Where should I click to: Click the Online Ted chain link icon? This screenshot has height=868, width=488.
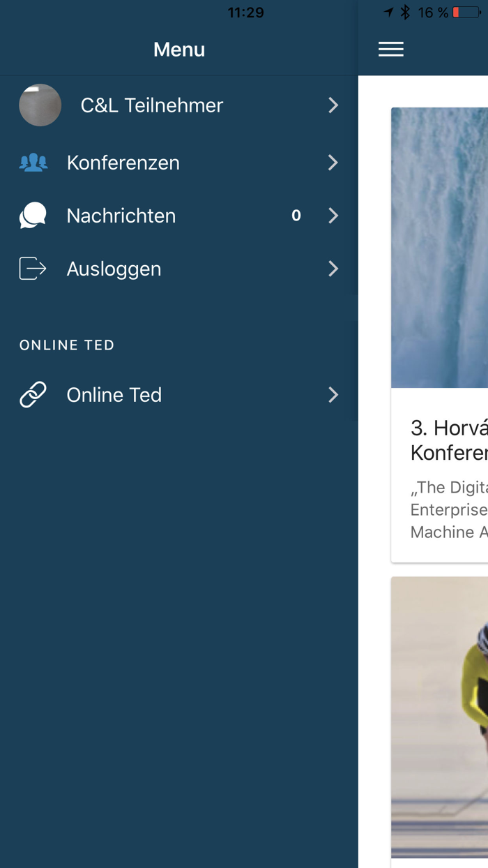pyautogui.click(x=33, y=395)
